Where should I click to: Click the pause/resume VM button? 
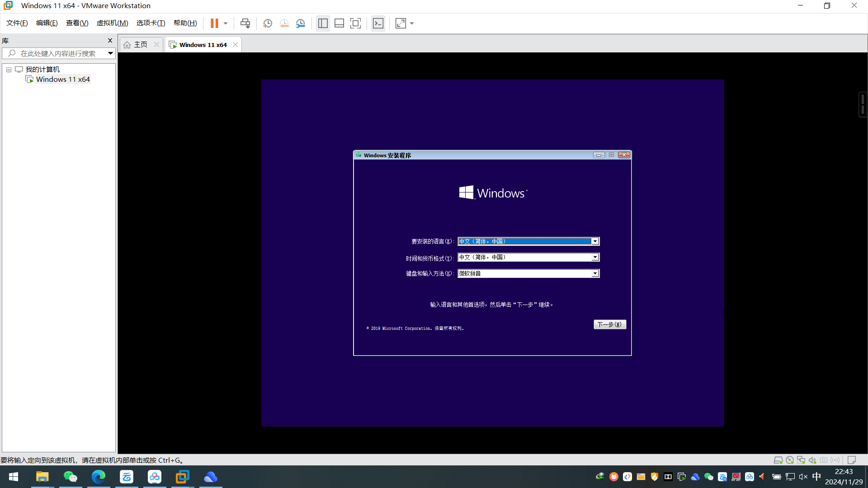(213, 23)
